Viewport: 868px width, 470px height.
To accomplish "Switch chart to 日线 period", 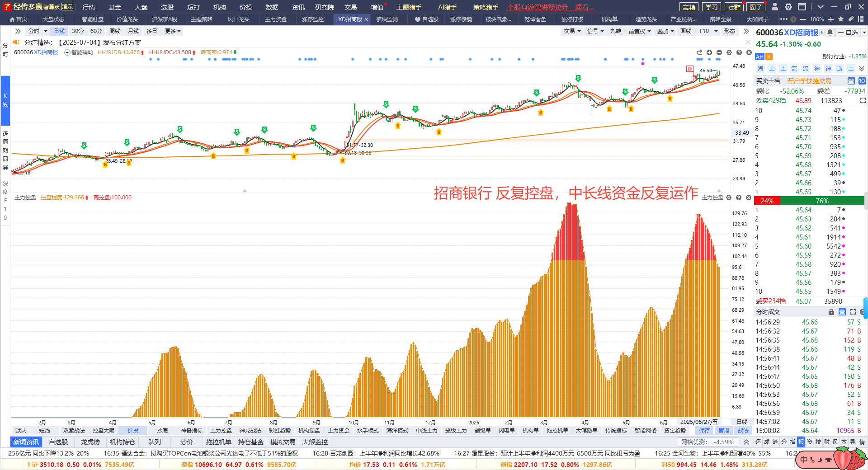I will 59,31.
